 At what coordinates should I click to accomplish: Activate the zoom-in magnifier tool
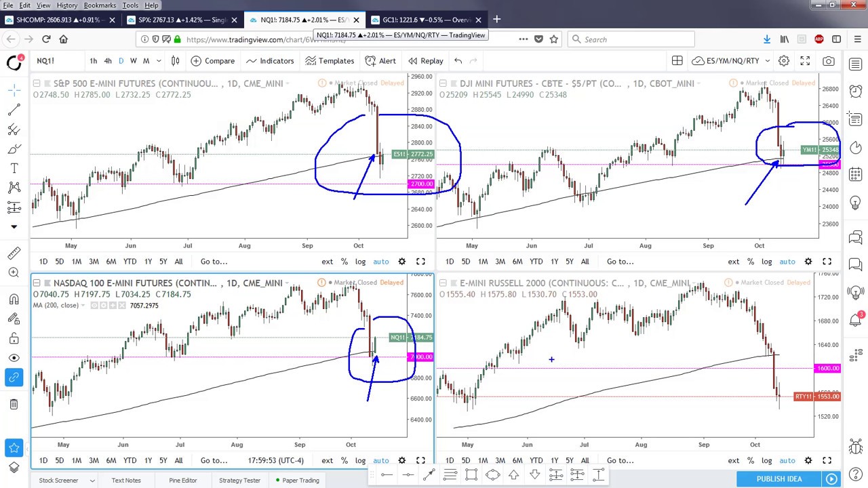(14, 272)
